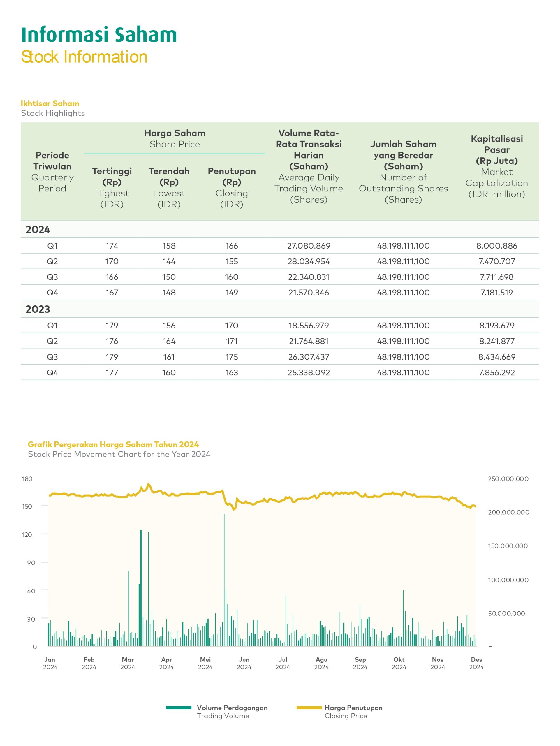Click the yellow Harga Penutupan legend swatch
This screenshot has width=560, height=746.
[309, 708]
